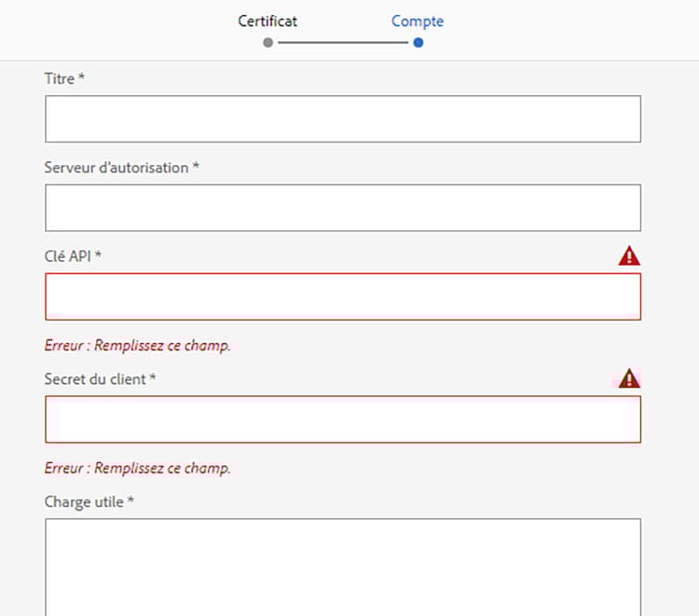The width and height of the screenshot is (699, 616).
Task: Click the error message under Secret du client
Action: 137,468
